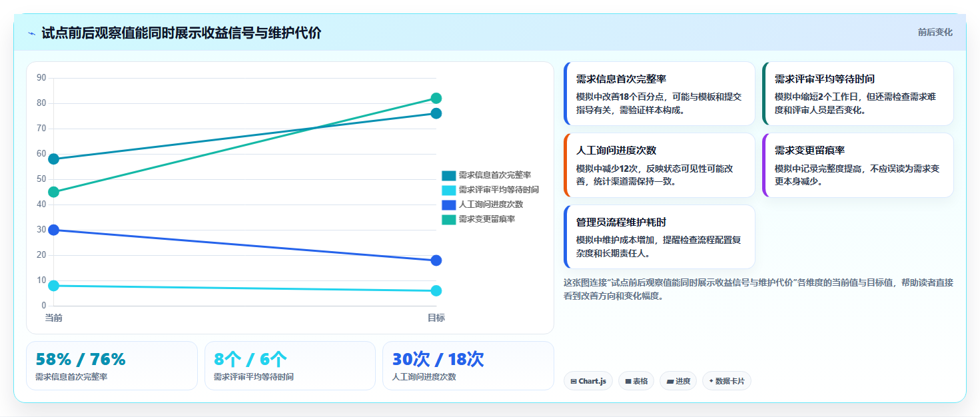Viewport: 980px width, 417px height.
Task: Select the 30次 / 18次 stat card
Action: tap(468, 366)
